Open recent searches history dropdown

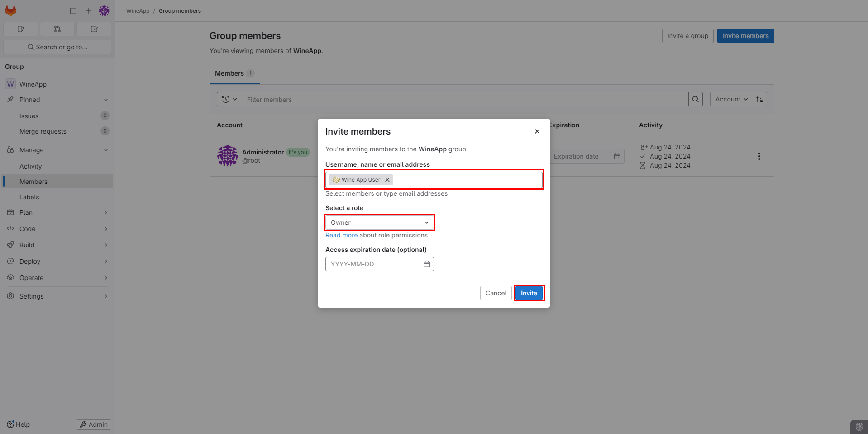(x=229, y=99)
